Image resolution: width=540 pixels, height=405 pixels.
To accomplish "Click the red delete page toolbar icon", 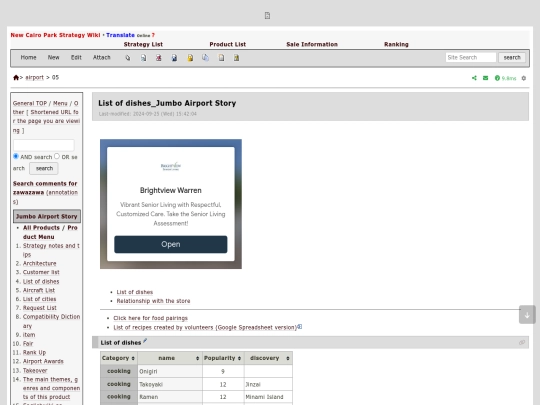I will [x=159, y=58].
